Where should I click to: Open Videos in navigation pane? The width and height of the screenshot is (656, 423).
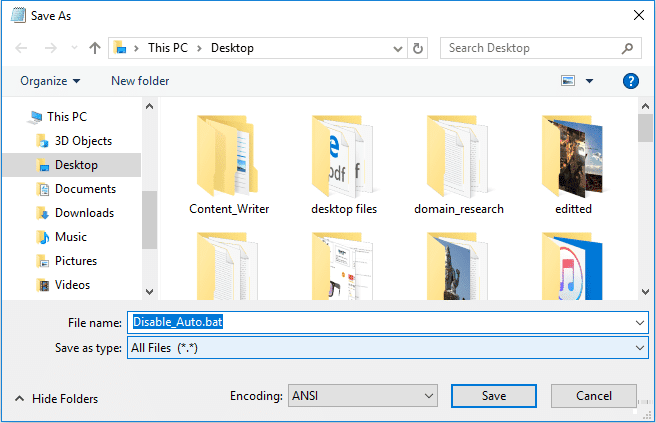(x=72, y=285)
